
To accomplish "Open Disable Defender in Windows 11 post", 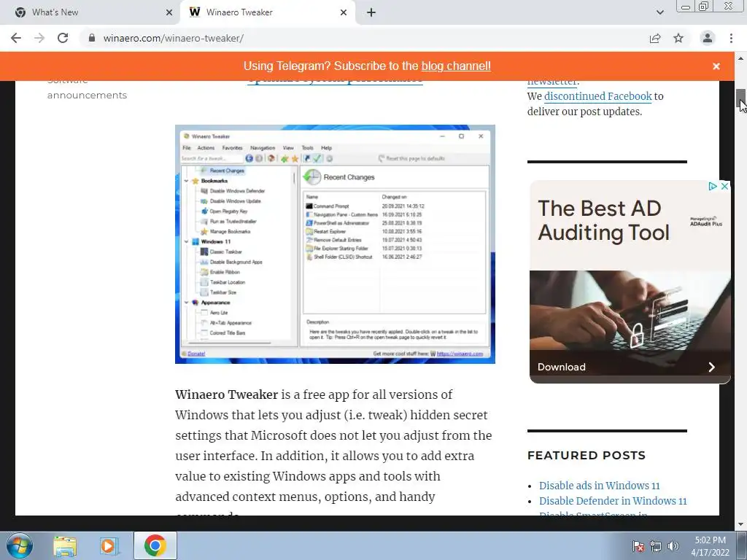I will coord(613,501).
